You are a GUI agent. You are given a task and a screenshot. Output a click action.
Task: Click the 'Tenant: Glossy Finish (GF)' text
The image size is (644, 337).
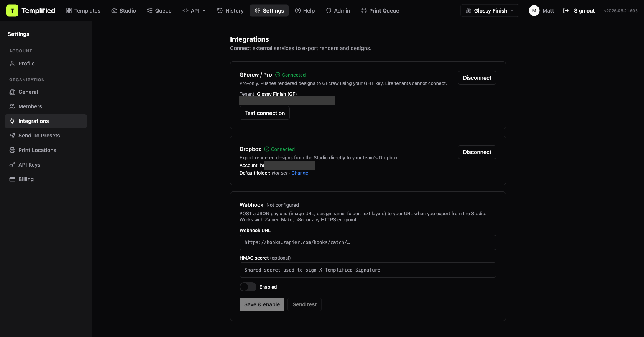click(x=268, y=94)
